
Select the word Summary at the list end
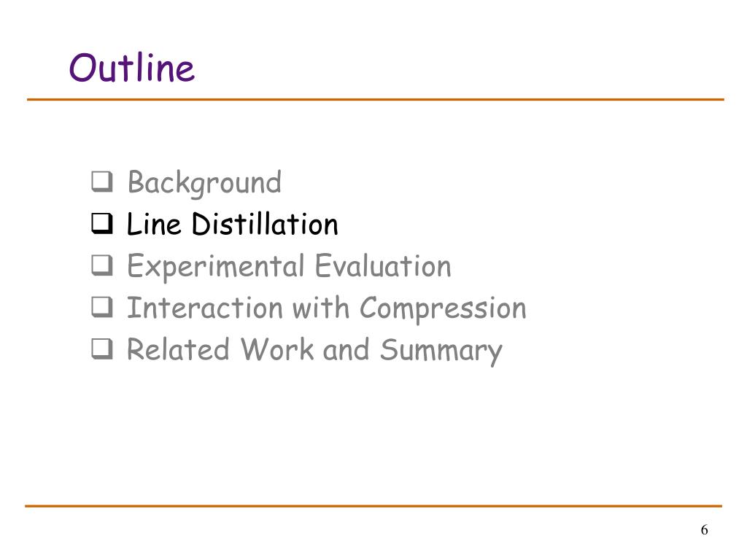coord(441,351)
